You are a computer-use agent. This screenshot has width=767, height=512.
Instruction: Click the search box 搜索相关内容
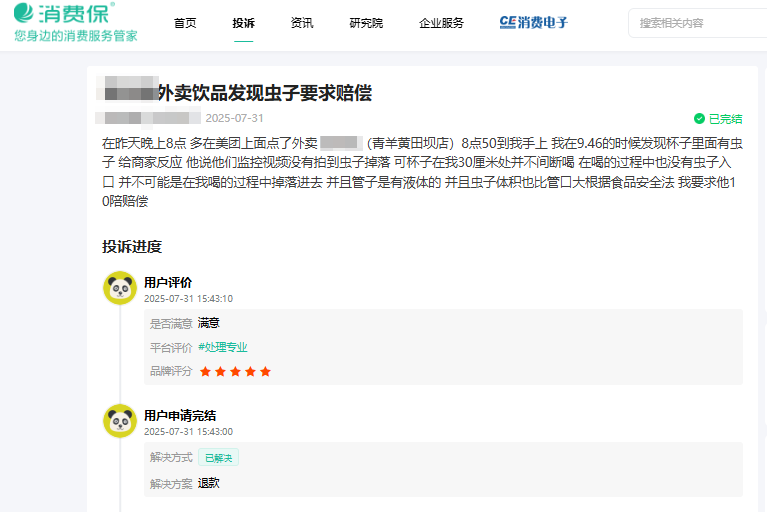(700, 23)
